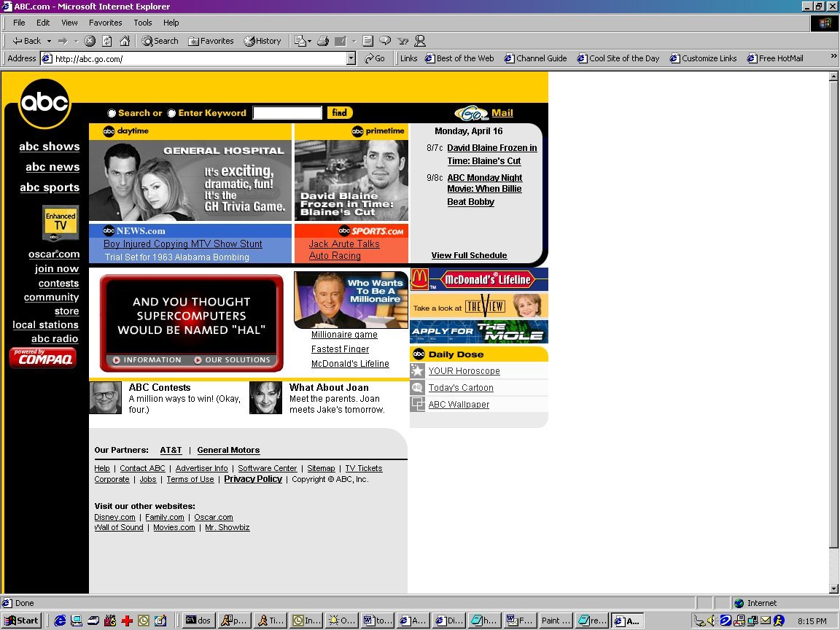Expand the Links bar overflow chevron
The height and width of the screenshot is (630, 840).
click(x=833, y=56)
